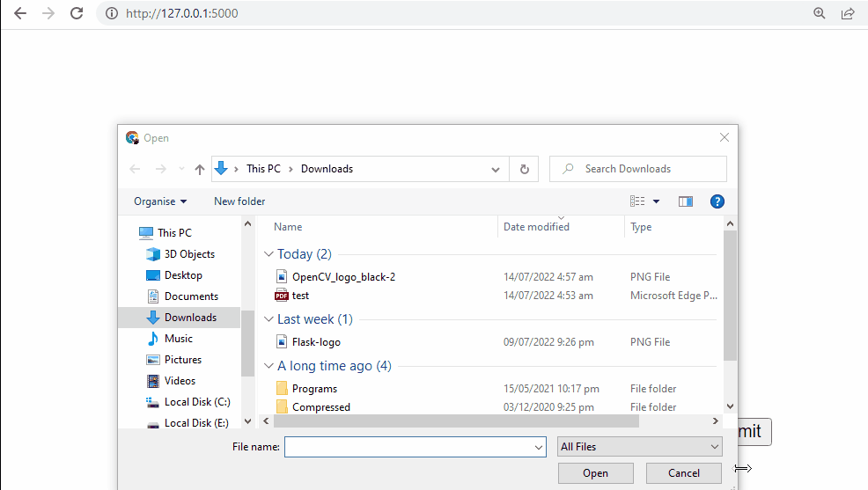
Task: Create a New folder
Action: (x=239, y=201)
